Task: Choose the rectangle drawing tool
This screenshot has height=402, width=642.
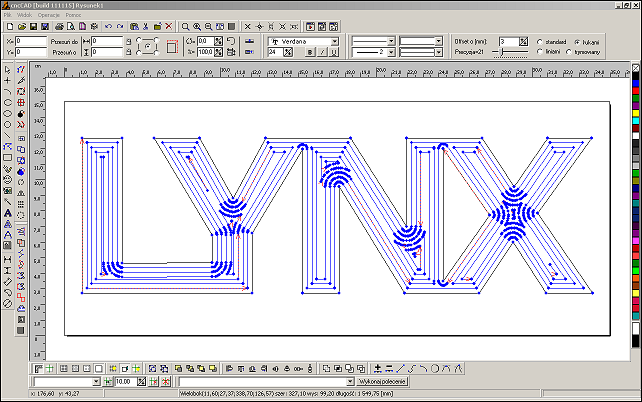Action: click(7, 158)
